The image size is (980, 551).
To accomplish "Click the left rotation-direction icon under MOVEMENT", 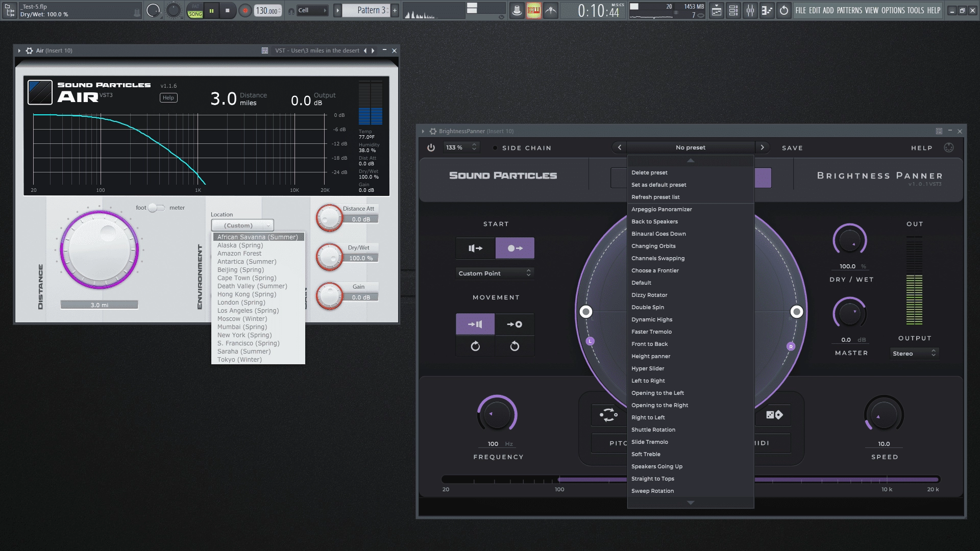I will click(x=475, y=346).
